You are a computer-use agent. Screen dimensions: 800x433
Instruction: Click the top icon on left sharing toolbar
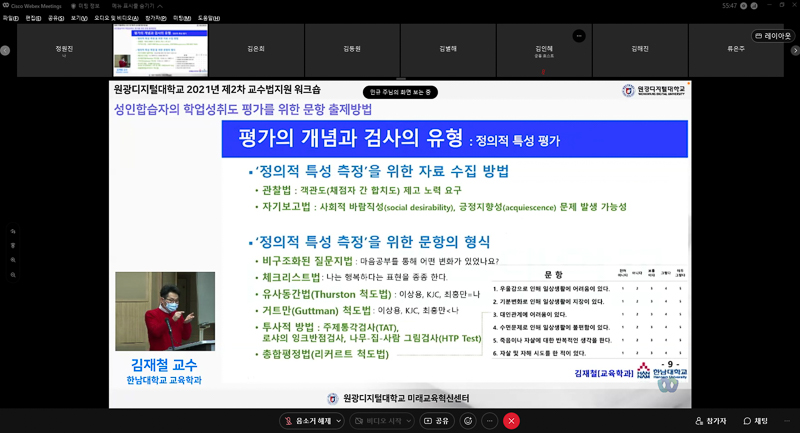pos(13,231)
